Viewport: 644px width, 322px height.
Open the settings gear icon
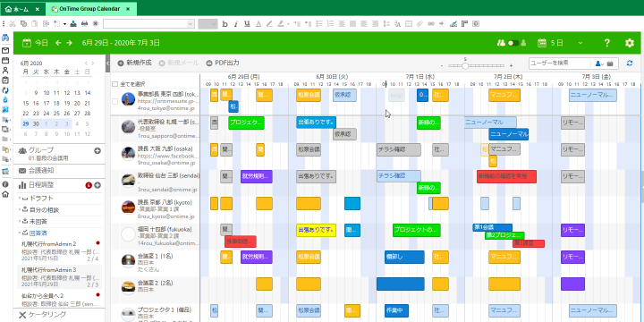pos(629,43)
